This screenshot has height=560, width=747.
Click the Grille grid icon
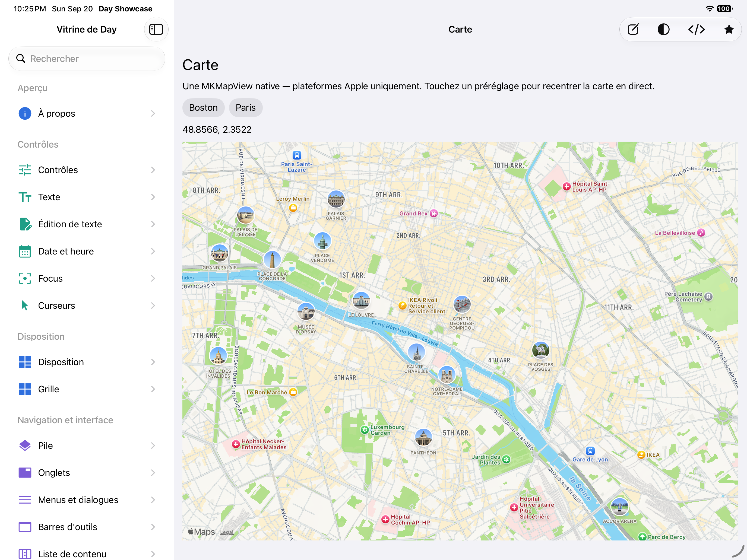[x=25, y=389]
